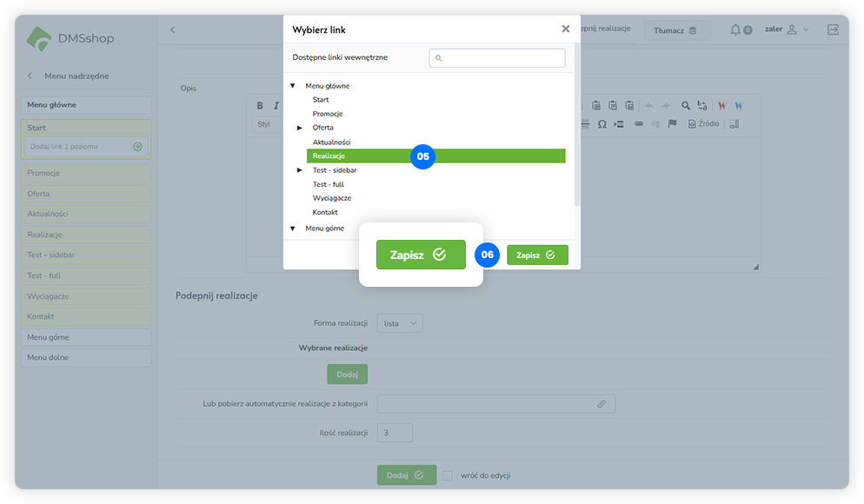This screenshot has width=864, height=504.
Task: Open the 'Forma realizacji' lista dropdown
Action: click(400, 323)
